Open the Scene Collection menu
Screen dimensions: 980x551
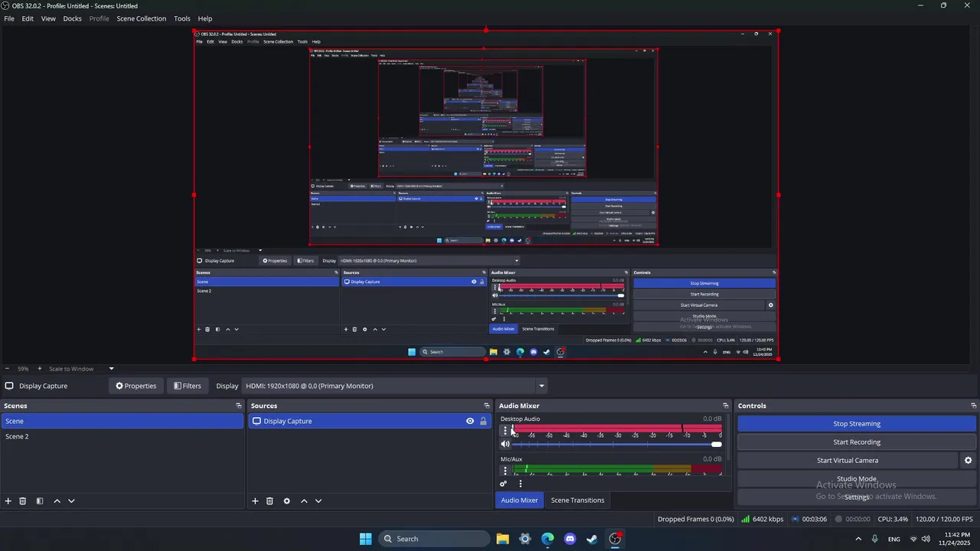coord(141,18)
